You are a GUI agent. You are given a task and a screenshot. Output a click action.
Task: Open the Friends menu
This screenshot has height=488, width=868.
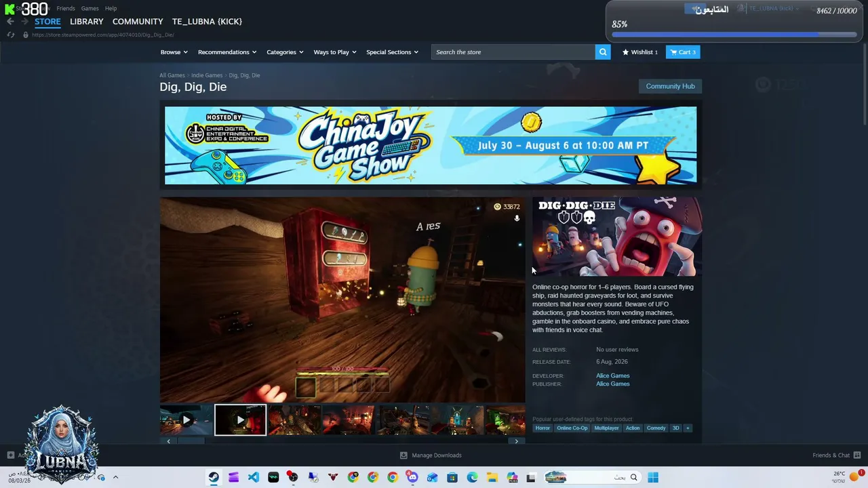tap(66, 8)
